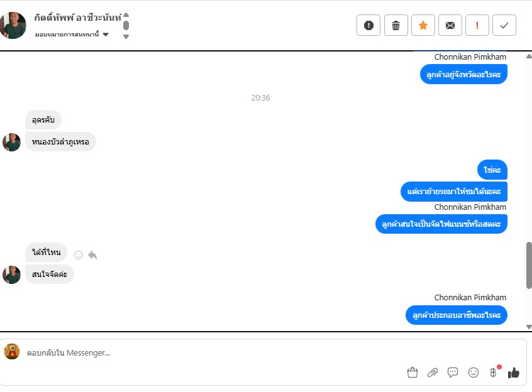Toggle the orange star follow-up marker
This screenshot has height=392, width=532.
(x=423, y=25)
